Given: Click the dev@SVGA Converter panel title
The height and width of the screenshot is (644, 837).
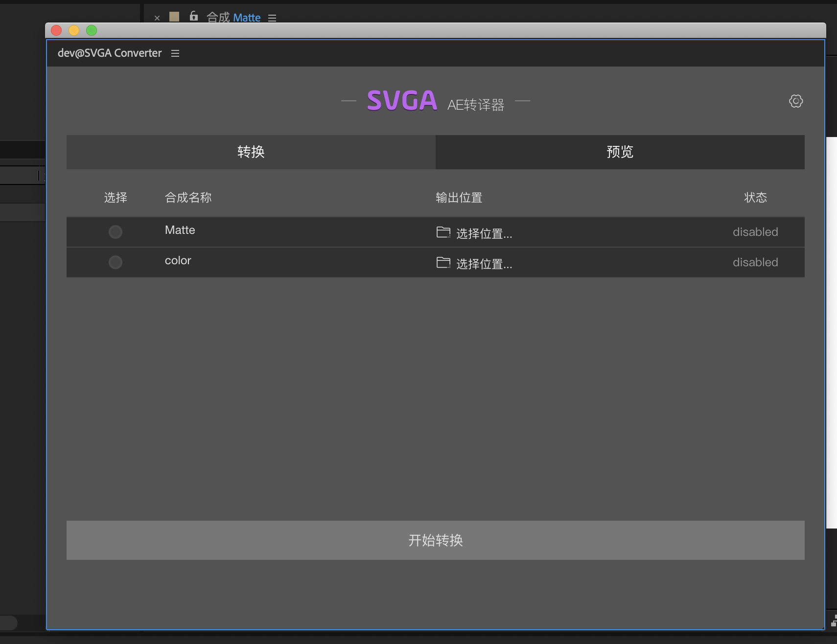Looking at the screenshot, I should point(110,53).
